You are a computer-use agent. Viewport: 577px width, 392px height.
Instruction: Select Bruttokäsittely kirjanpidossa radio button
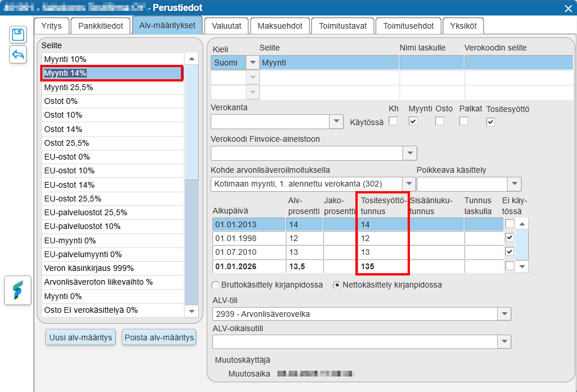(215, 285)
